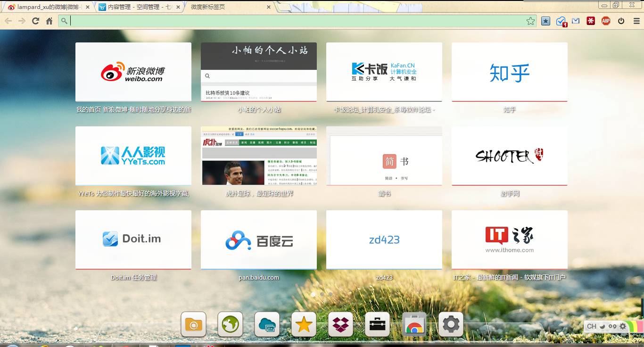
Task: Close the 微度新标签页 tab
Action: tap(269, 7)
